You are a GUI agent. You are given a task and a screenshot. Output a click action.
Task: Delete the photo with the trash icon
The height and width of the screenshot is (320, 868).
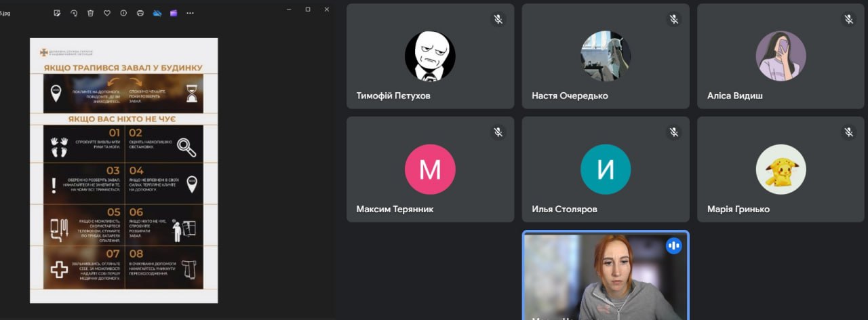point(90,13)
